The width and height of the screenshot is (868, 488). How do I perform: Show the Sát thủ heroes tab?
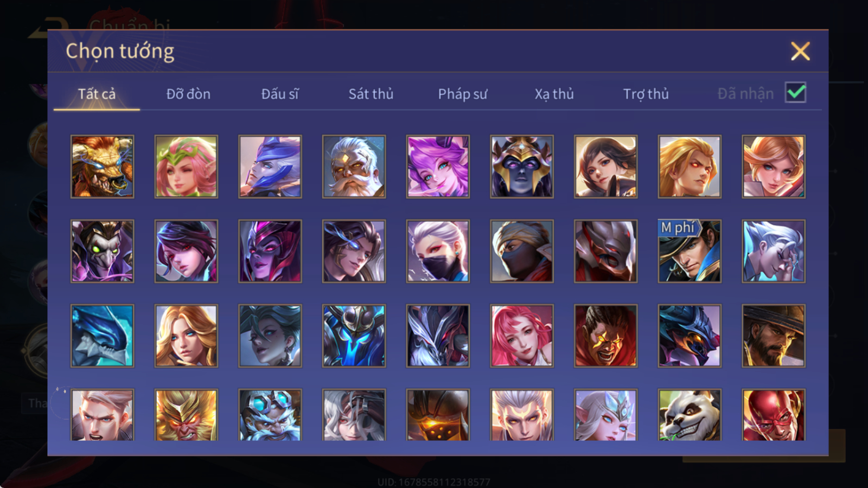[x=371, y=94]
